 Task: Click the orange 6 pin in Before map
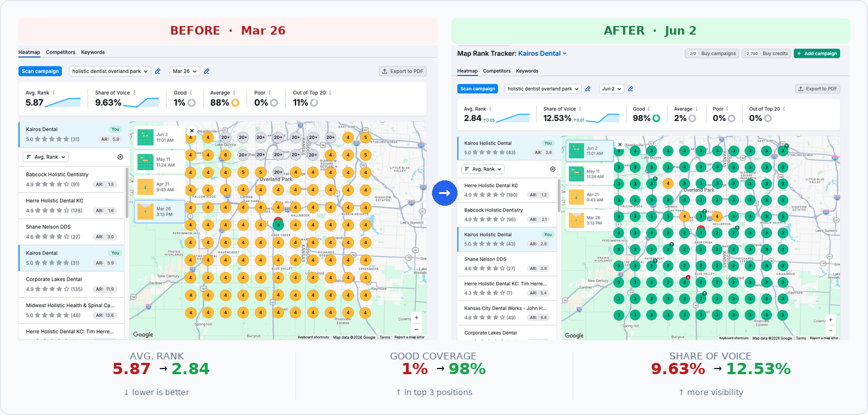[225, 155]
